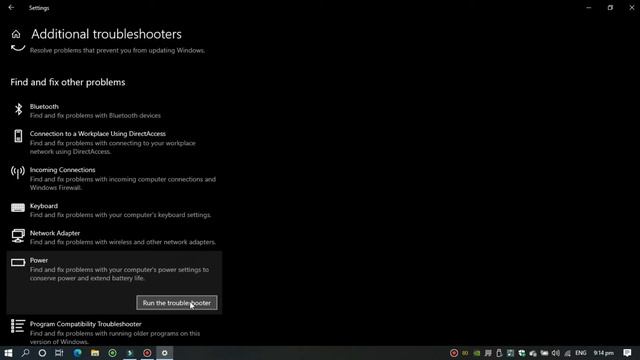Screen dimensions: 640x360
Task: Open the Action Center notifications icon
Action: coord(627,353)
